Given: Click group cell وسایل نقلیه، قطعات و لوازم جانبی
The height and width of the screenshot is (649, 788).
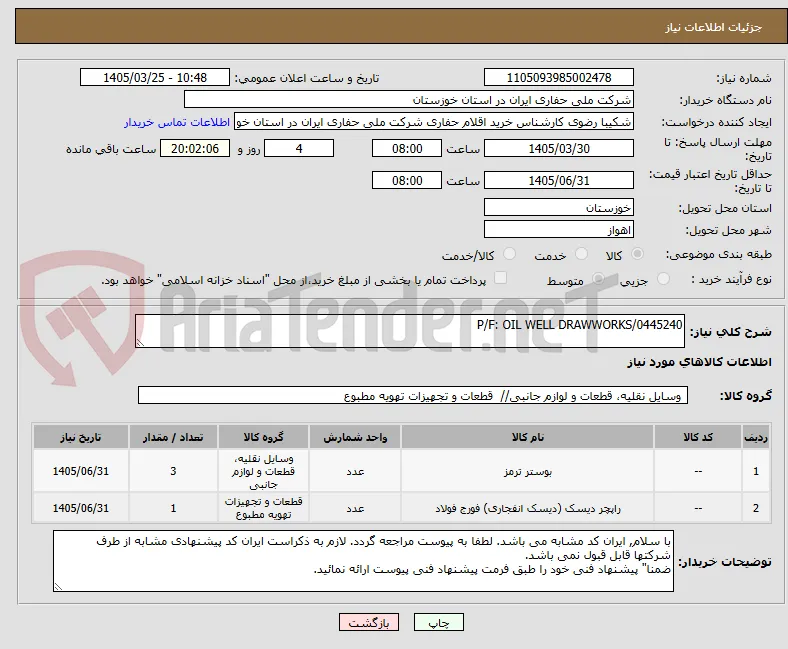Looking at the screenshot, I should click(263, 471).
